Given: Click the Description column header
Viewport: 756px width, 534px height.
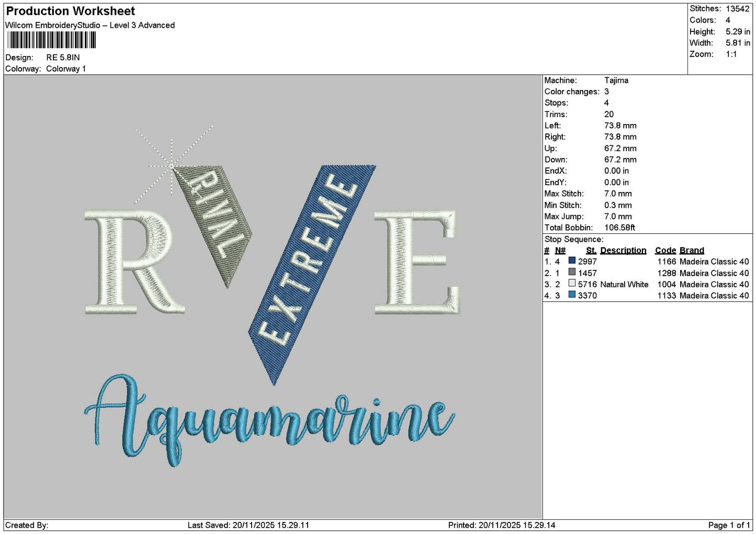Looking at the screenshot, I should (x=623, y=250).
